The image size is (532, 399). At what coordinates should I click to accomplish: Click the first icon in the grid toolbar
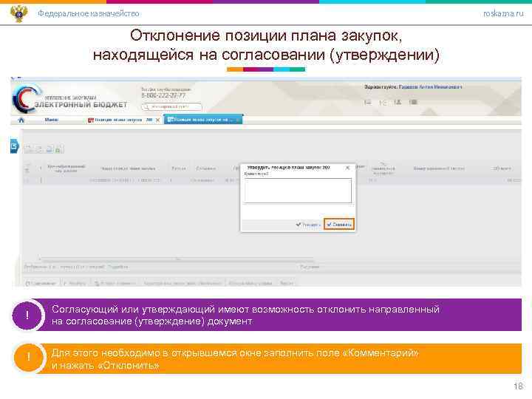coord(29,149)
